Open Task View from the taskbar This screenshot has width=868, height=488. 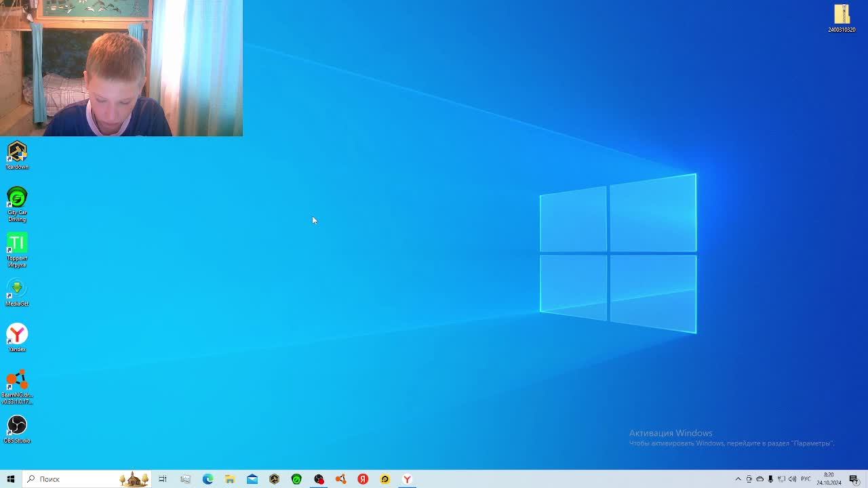click(163, 479)
